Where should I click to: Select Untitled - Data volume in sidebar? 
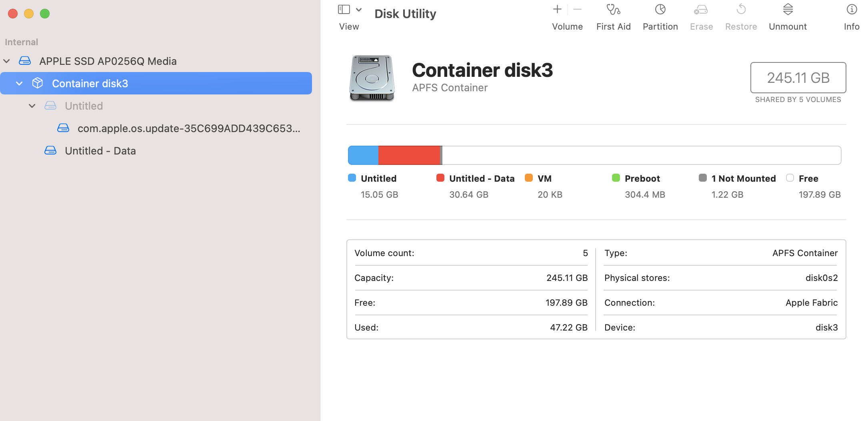click(100, 151)
